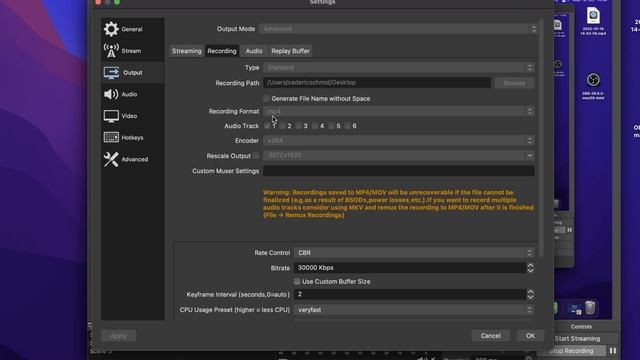Viewport: 640px width, 360px height.
Task: Enable the Rescale Output checkbox
Action: pos(256,156)
